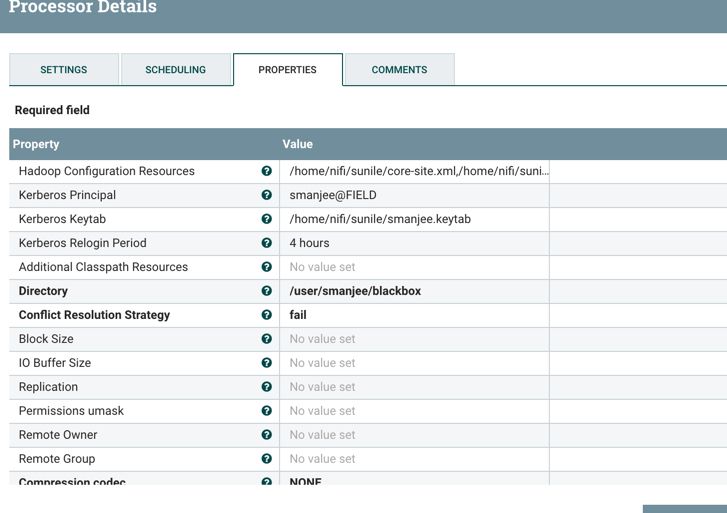Edit Conflict Resolution Strategy value fail

(x=412, y=315)
